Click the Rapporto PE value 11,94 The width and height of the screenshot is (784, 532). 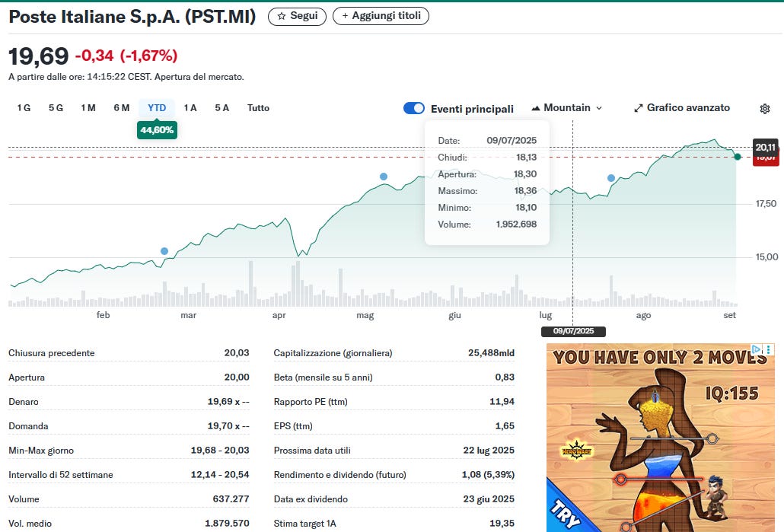pyautogui.click(x=502, y=402)
